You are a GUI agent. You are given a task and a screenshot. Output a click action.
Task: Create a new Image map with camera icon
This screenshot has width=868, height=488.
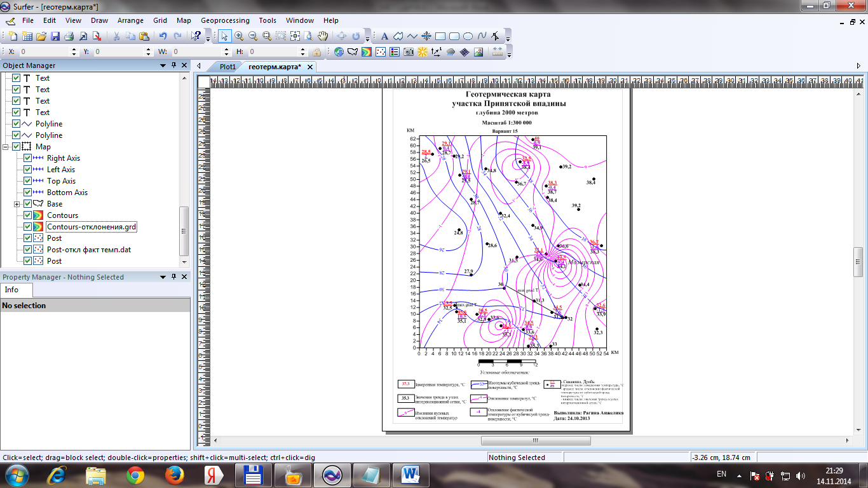(409, 52)
